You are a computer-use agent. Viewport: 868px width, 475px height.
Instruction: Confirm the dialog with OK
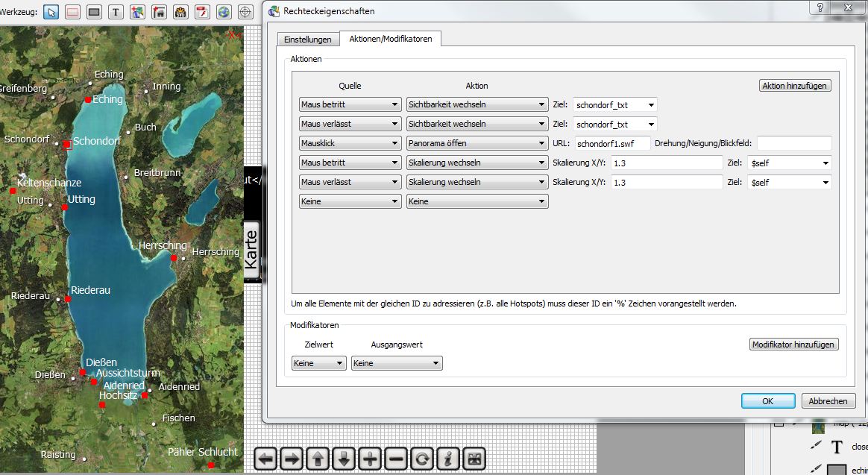click(767, 401)
